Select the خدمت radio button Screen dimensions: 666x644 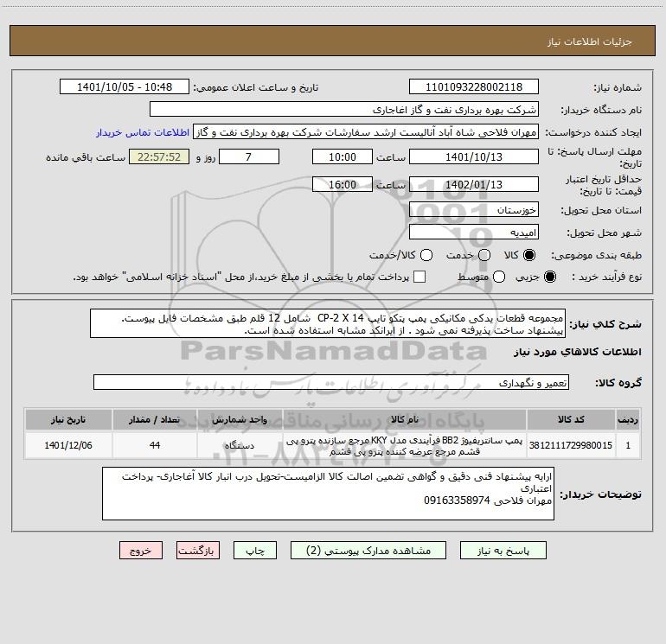(x=484, y=255)
